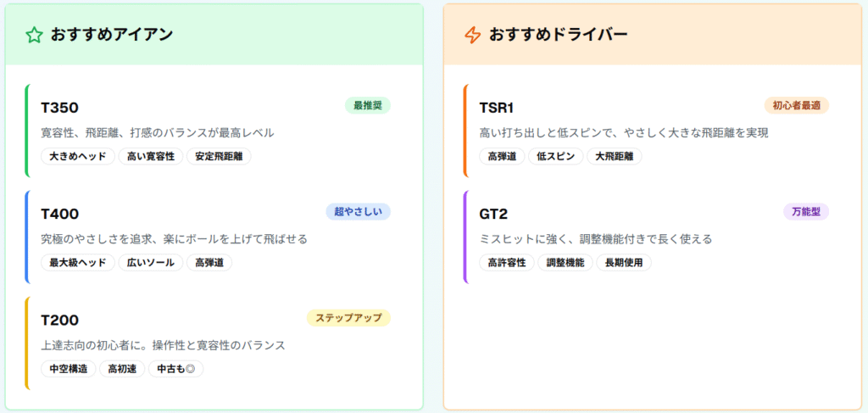Click the star icon beside おすすめアイアン
Screen dimensions: 868x413
[34, 36]
